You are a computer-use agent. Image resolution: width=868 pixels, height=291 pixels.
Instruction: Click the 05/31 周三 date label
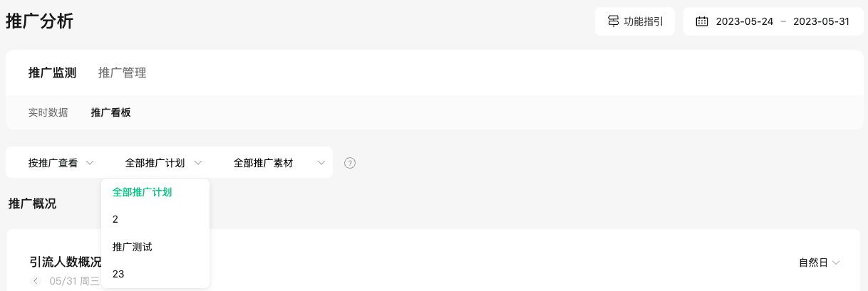tap(74, 281)
